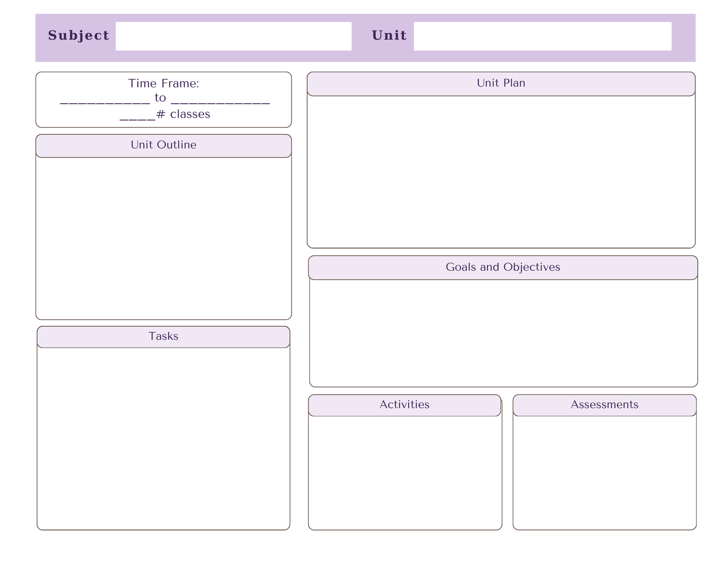Viewport: 728px width, 562px height.
Task: Select the 'Subject' heading text
Action: coord(79,36)
